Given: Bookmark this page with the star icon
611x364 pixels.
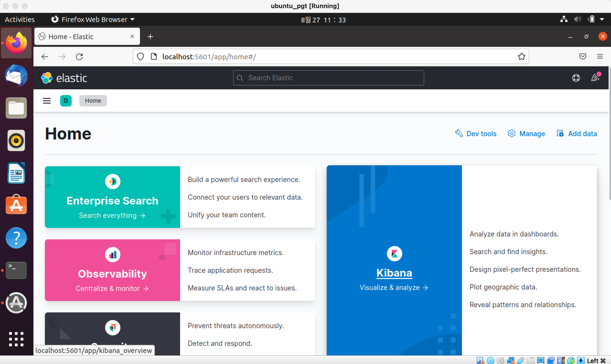Looking at the screenshot, I should coord(521,57).
